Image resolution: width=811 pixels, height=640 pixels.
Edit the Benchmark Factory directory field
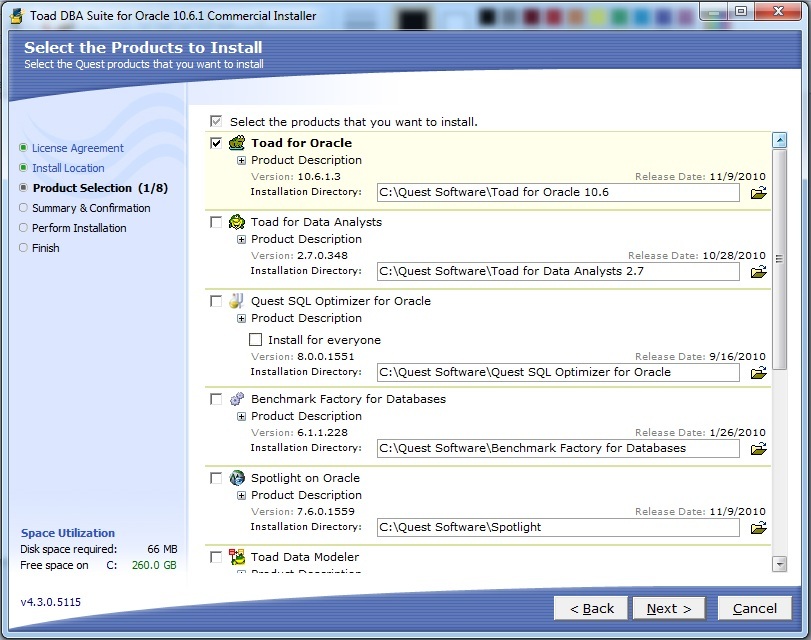point(558,448)
